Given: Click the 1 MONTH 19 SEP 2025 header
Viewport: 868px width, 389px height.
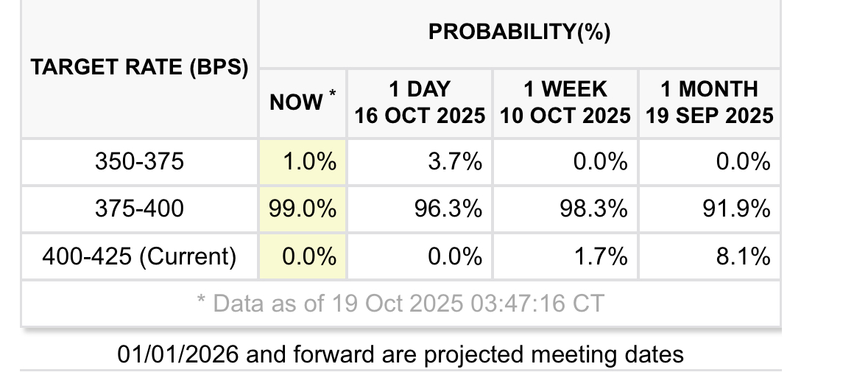Looking at the screenshot, I should point(709,103).
